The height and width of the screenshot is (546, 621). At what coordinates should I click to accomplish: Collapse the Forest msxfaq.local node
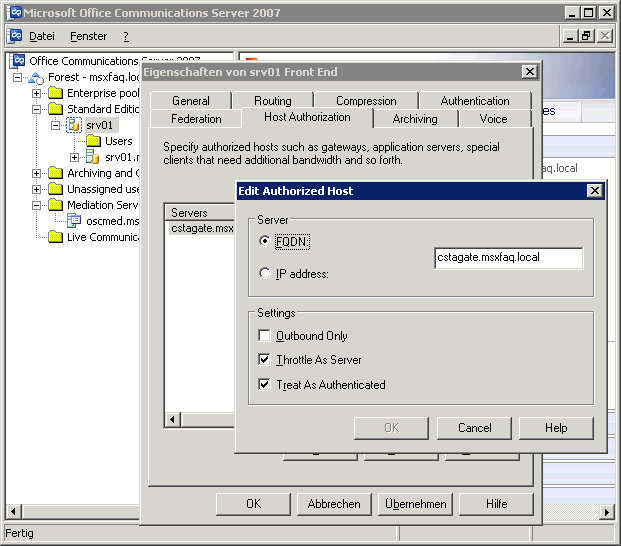[x=17, y=78]
